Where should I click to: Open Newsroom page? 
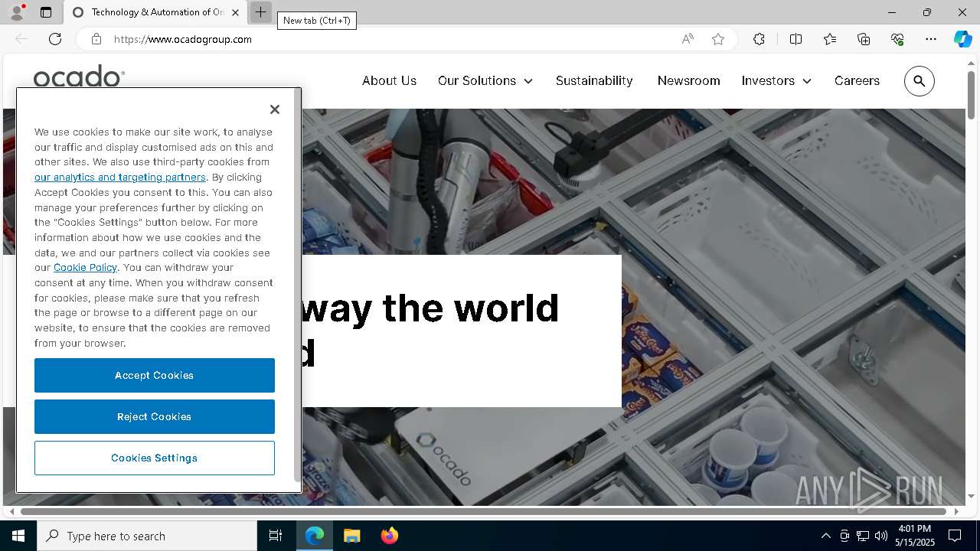point(688,80)
